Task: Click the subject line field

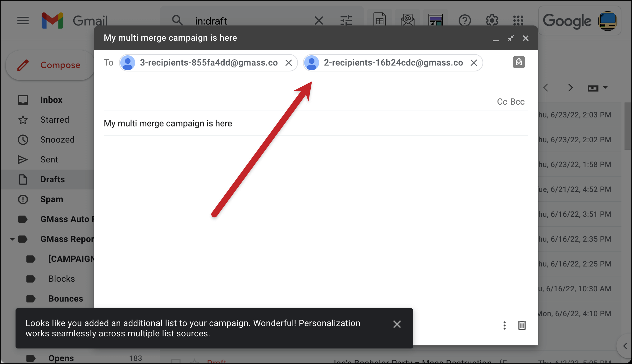Action: [x=316, y=124]
